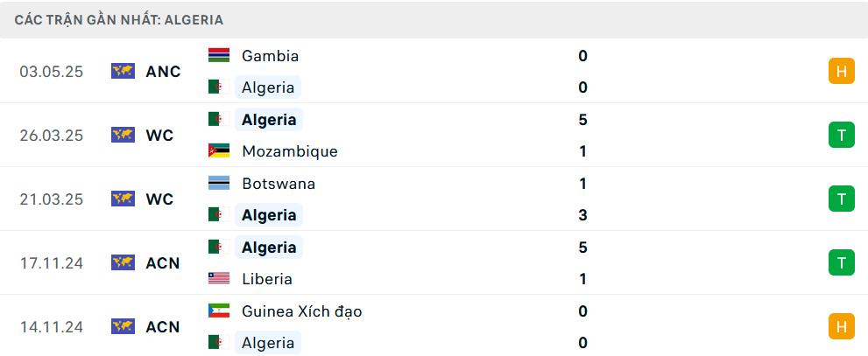Open the Gambia team link
Screen dimensions: 868x356
click(270, 56)
